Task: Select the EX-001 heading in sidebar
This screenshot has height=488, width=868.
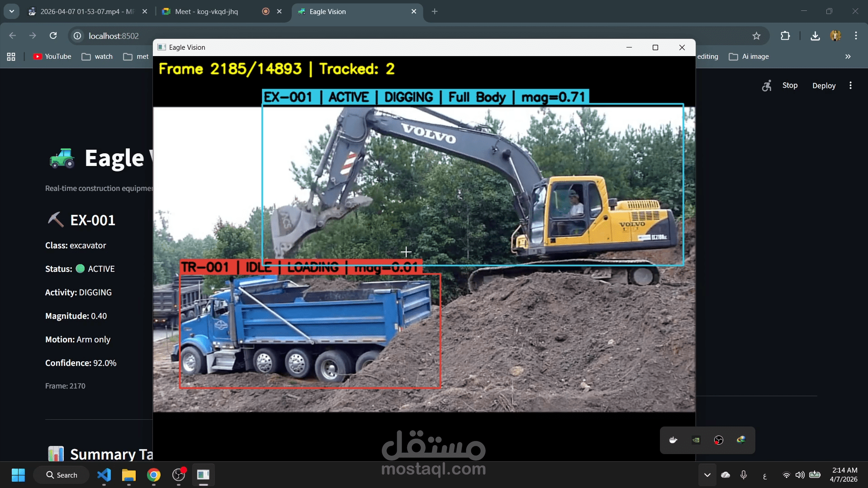Action: 93,220
